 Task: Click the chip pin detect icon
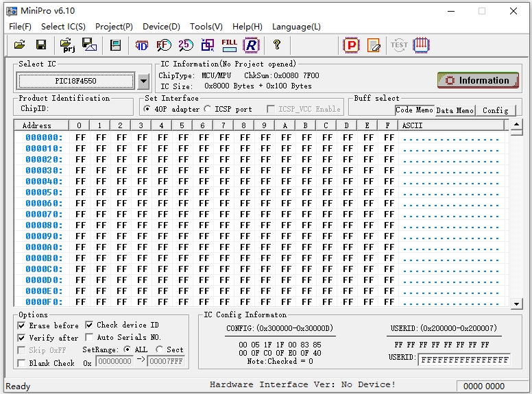coord(422,45)
